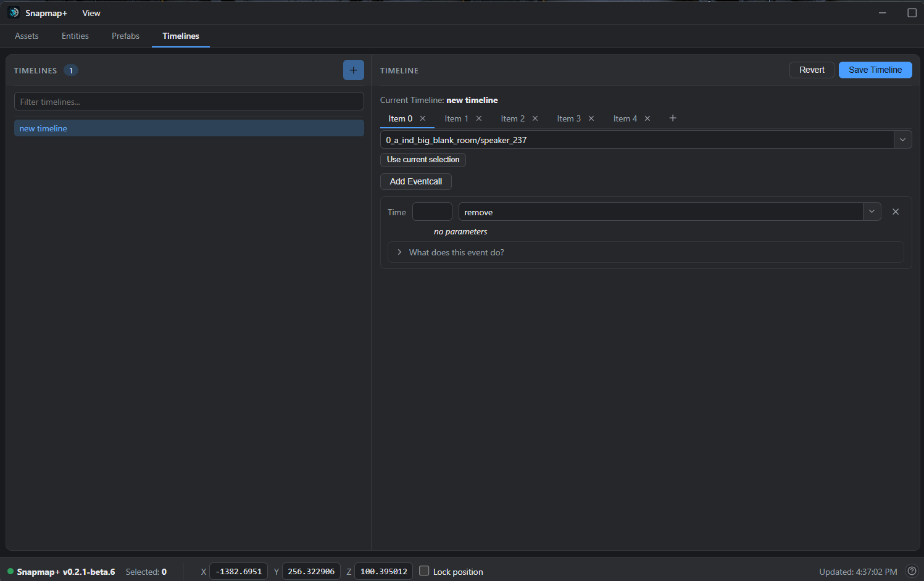Viewport: 924px width, 581px height.
Task: Select the Item 0 tab
Action: point(401,118)
